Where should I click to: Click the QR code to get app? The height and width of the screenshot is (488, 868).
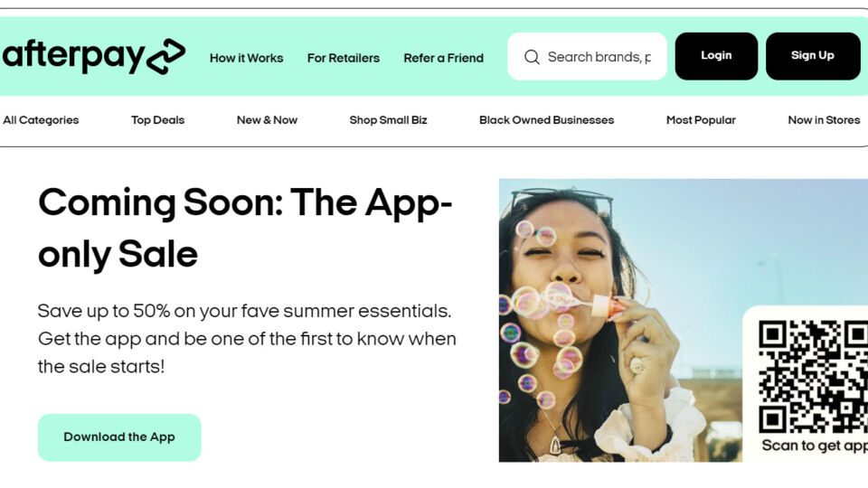[813, 377]
